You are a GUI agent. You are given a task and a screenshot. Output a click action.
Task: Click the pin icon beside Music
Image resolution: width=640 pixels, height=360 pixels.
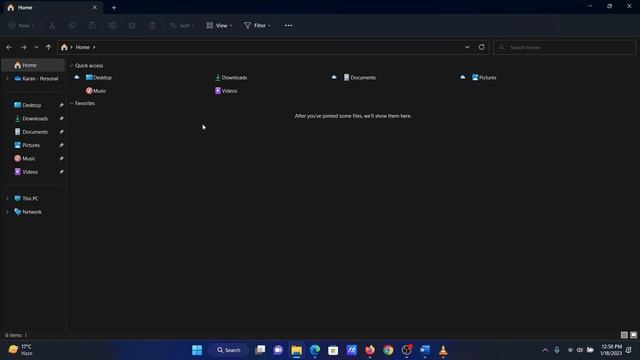point(61,158)
